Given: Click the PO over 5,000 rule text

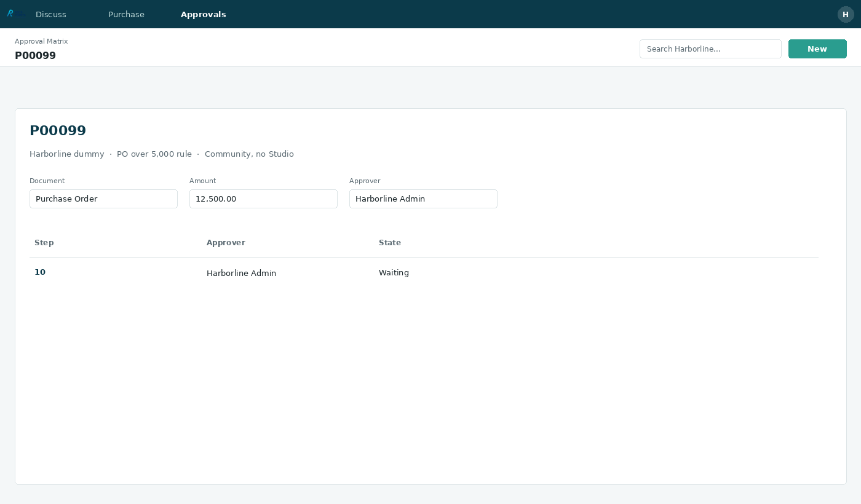Looking at the screenshot, I should click(154, 154).
